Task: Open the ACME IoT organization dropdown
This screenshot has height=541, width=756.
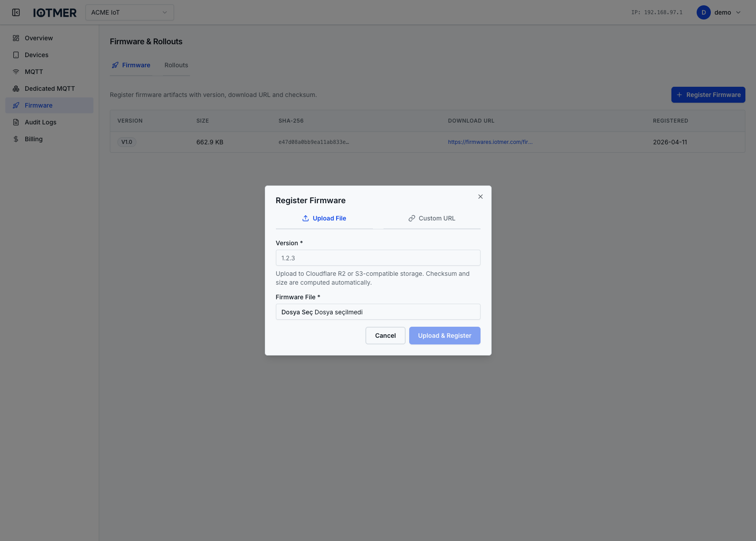Action: coord(129,12)
